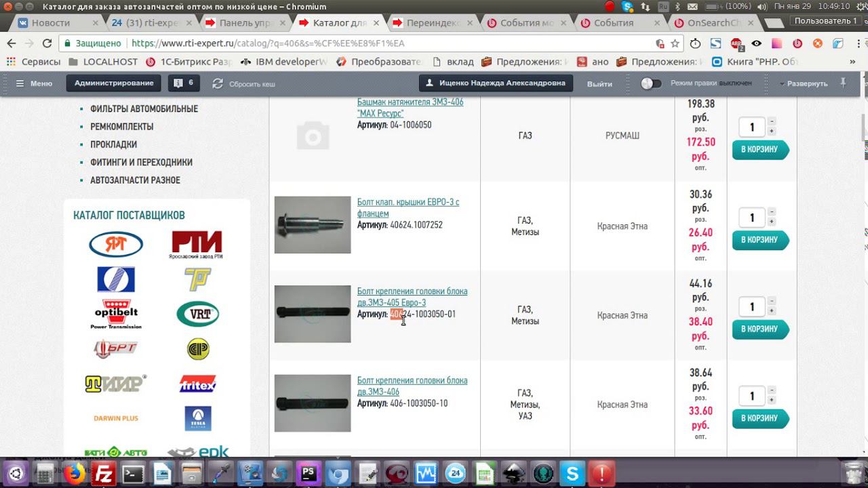This screenshot has width=868, height=488.
Task: Expand the admin panel with Развернуть
Action: coord(805,84)
